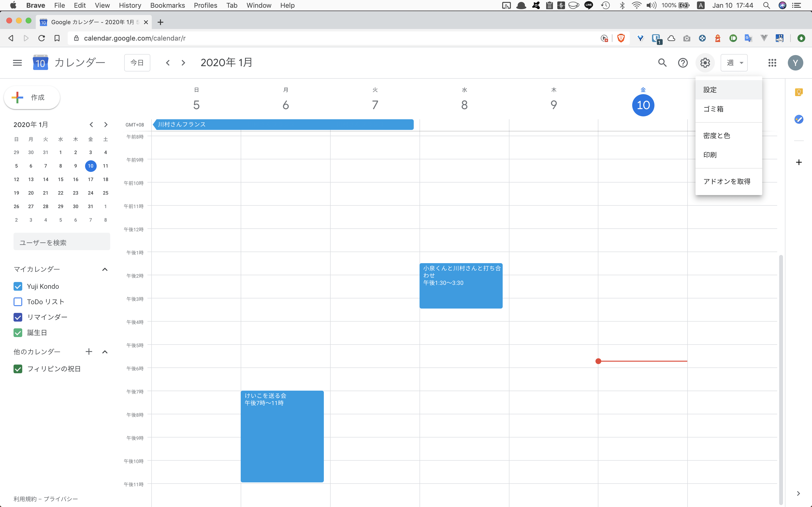The height and width of the screenshot is (507, 812).
Task: Open the hamburger navigation menu
Action: (17, 63)
